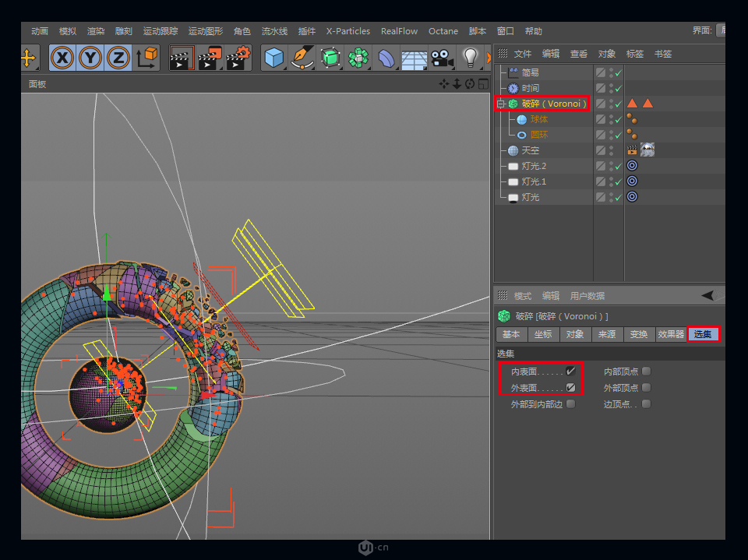Screen dimensions: 748x560
Task: Switch to the 效果器 tab
Action: coord(671,335)
